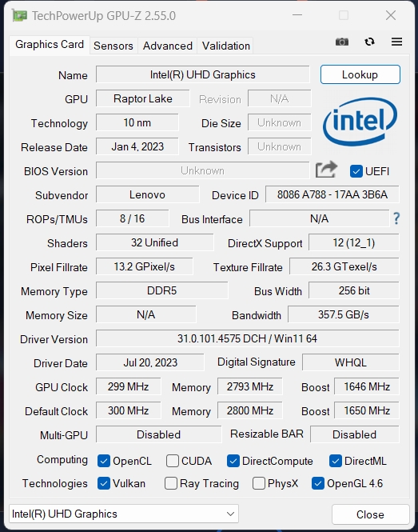Enable the CUDA checkbox
The image size is (418, 532).
[172, 461]
